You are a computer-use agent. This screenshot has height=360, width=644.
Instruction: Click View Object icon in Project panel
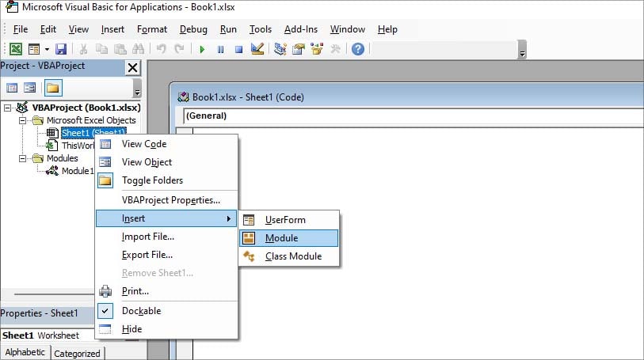pyautogui.click(x=30, y=88)
